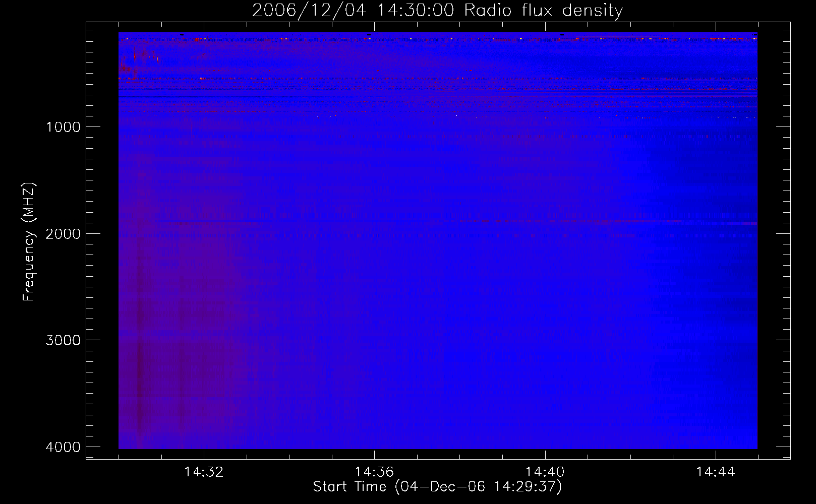The width and height of the screenshot is (816, 504).
Task: Click the 14:36 time tick label
Action: tap(374, 472)
